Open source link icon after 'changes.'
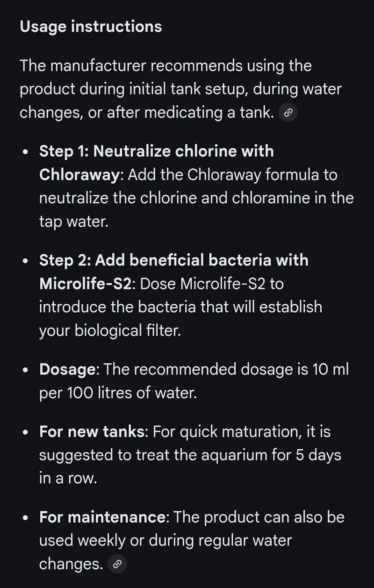Viewport: 374px width, 588px height. [x=117, y=564]
